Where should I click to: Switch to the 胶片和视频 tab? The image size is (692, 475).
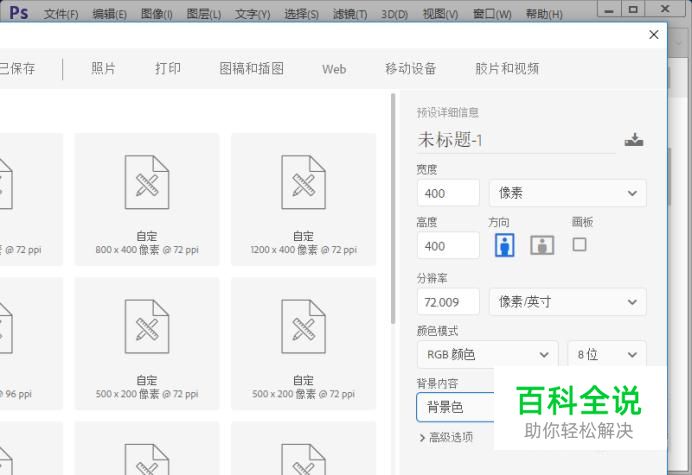(x=507, y=68)
